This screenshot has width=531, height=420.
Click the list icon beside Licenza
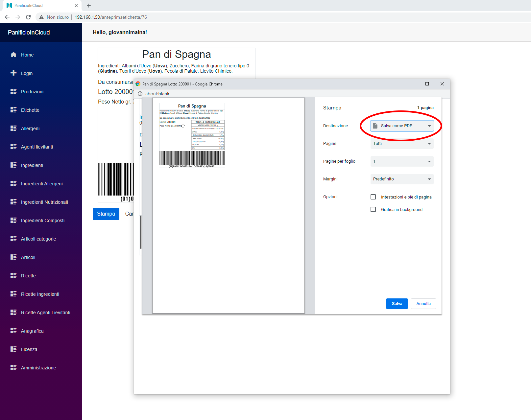(x=13, y=349)
